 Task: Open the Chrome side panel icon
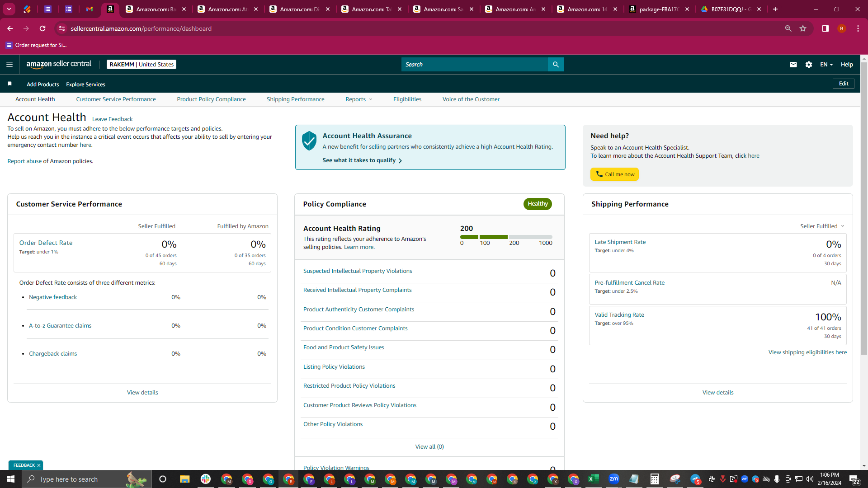(x=825, y=28)
